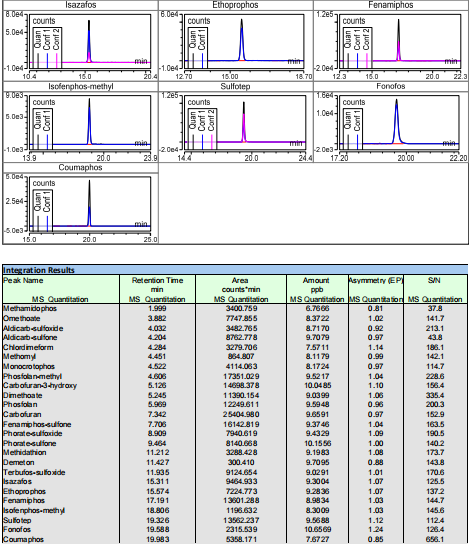Screen dimensions: 469x546
Task: Click the Retention Time column header
Action: [157, 289]
